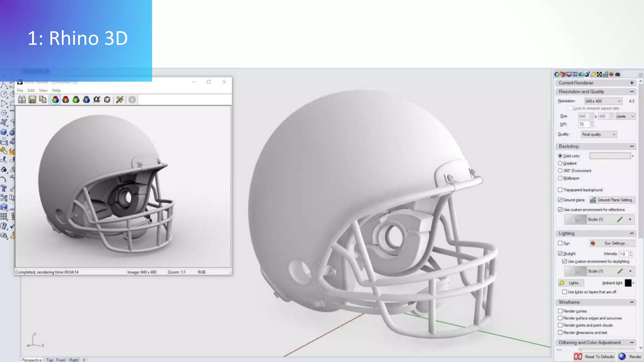
Task: Click the gray cube icon in the render toolbar
Action: coord(107,100)
